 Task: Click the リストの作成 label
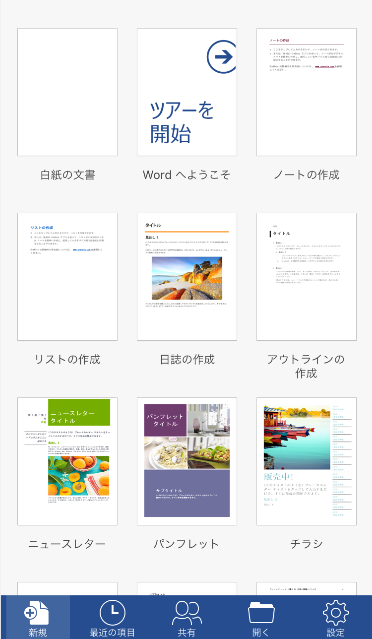[x=67, y=359]
